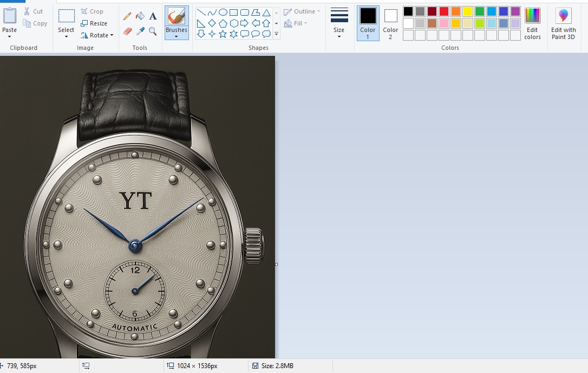Select the Color picker eyedropper
The image size is (588, 373).
(140, 31)
